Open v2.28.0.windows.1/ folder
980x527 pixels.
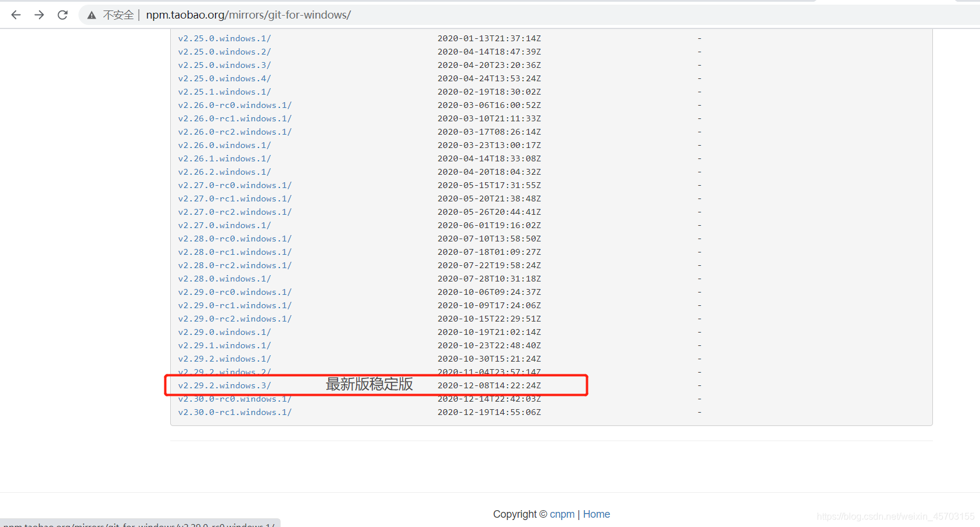pos(224,279)
